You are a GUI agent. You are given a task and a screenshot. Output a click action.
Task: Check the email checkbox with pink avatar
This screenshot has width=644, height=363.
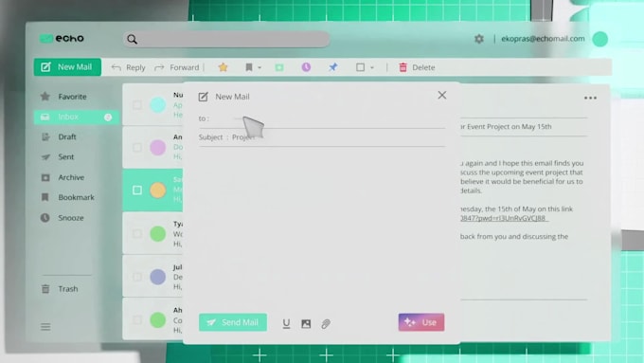137,148
